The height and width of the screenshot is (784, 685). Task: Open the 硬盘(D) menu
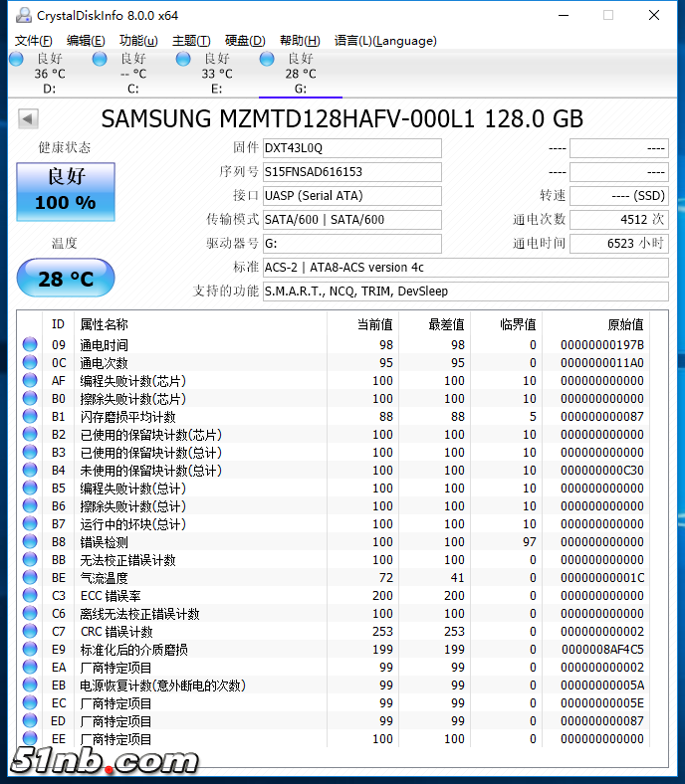point(245,41)
